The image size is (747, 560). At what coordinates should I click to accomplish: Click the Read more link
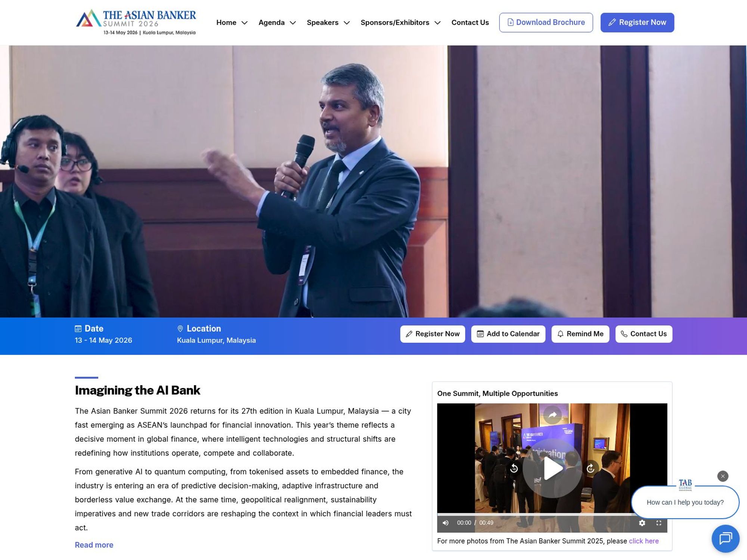click(94, 545)
